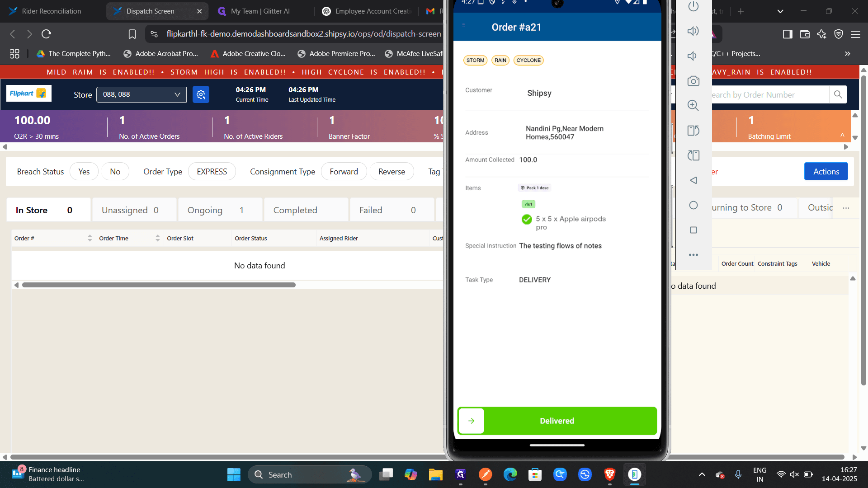868x488 pixels.
Task: Show hidden system tray icons
Action: coord(702,474)
